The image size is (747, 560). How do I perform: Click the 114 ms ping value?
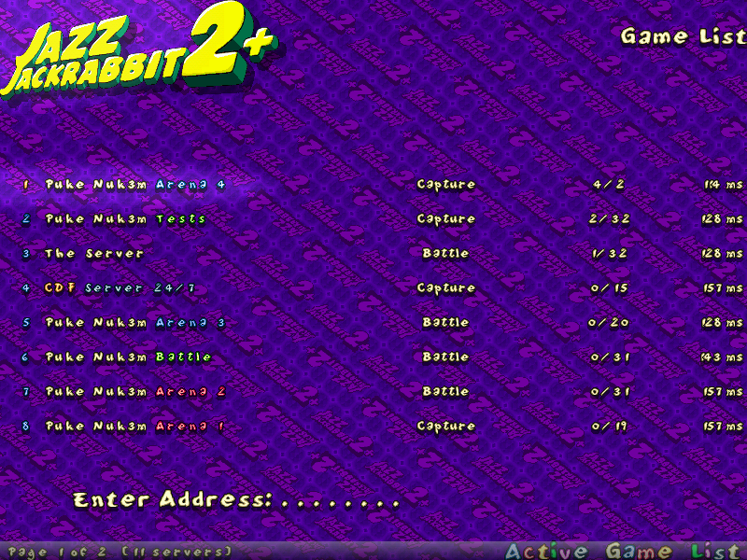point(723,184)
